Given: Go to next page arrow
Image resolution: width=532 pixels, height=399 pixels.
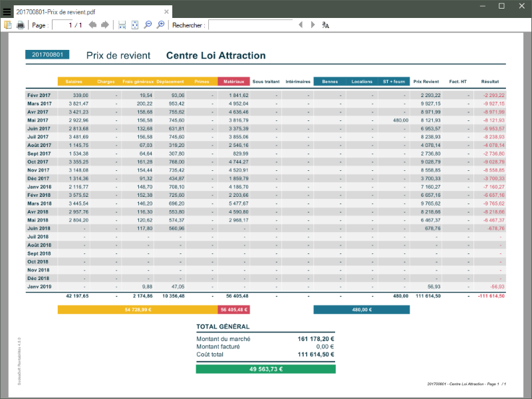Looking at the screenshot, I should [x=105, y=25].
